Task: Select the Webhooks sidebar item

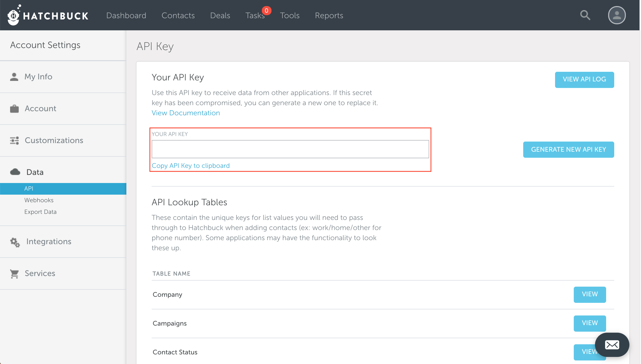Action: coord(39,200)
